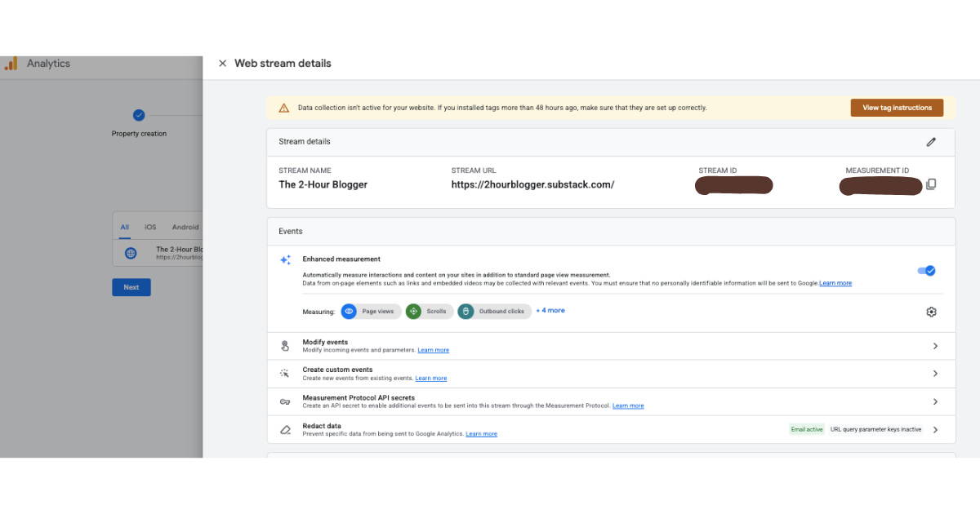Viewport: 980px width, 514px height.
Task: Click the Create custom events icon
Action: pyautogui.click(x=285, y=374)
